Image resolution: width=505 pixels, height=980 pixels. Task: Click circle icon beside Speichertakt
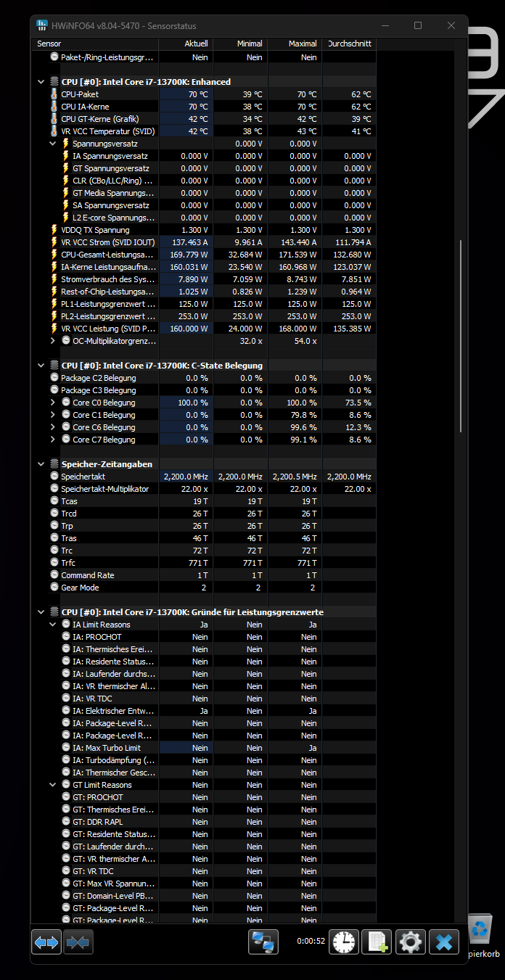tap(54, 477)
